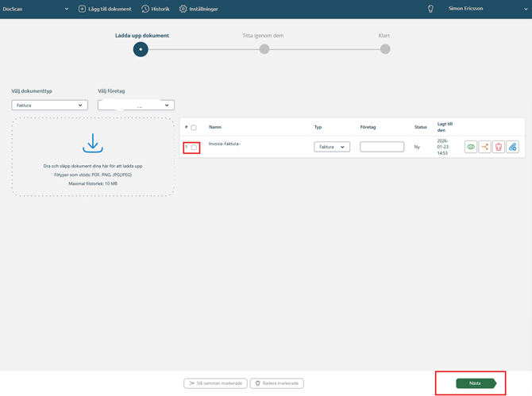Click the Slå samman markerade button
Image resolution: width=532 pixels, height=396 pixels.
(215, 383)
